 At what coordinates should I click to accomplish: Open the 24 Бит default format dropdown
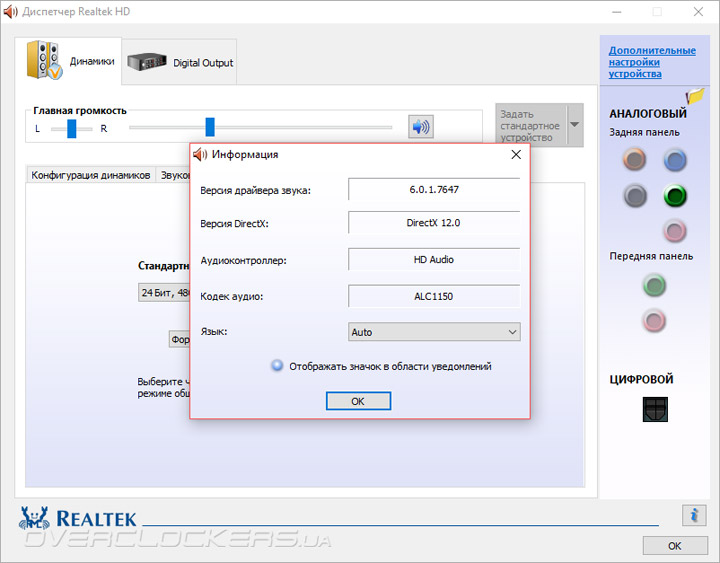164,293
